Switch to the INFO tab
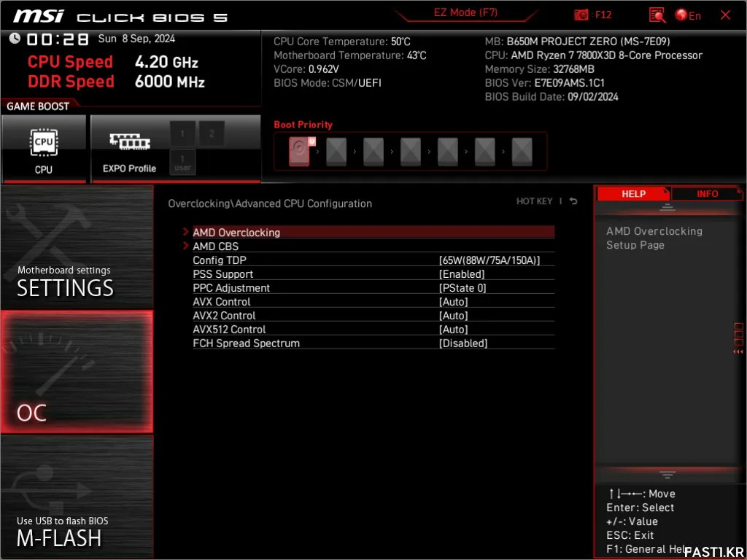Image resolution: width=747 pixels, height=560 pixels. (707, 194)
